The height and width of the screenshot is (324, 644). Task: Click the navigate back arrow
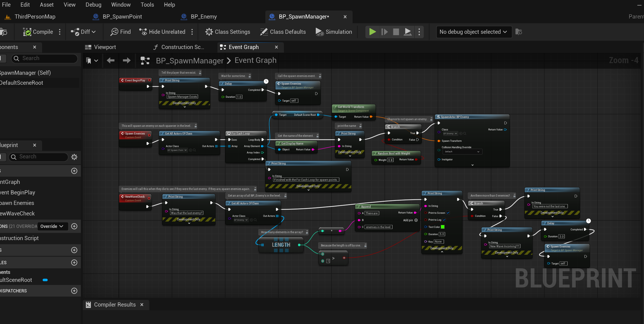point(111,60)
